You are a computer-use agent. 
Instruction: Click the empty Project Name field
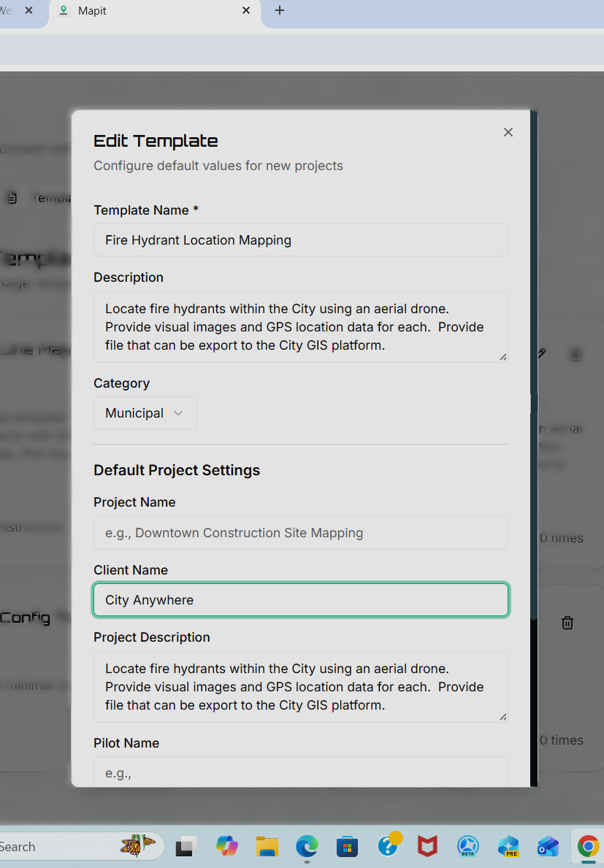click(x=300, y=533)
